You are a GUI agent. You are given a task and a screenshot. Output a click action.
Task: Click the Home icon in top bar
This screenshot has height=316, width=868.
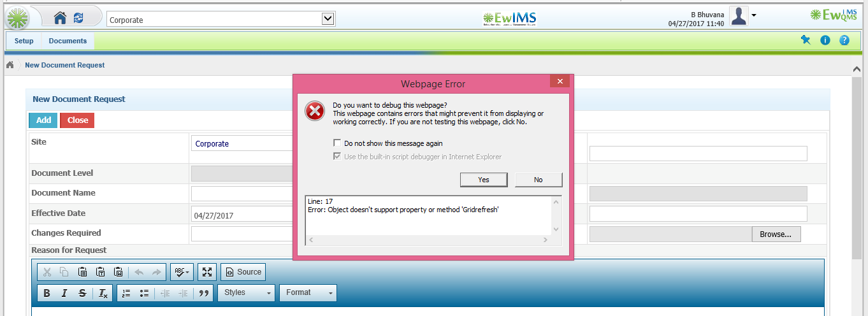[60, 18]
